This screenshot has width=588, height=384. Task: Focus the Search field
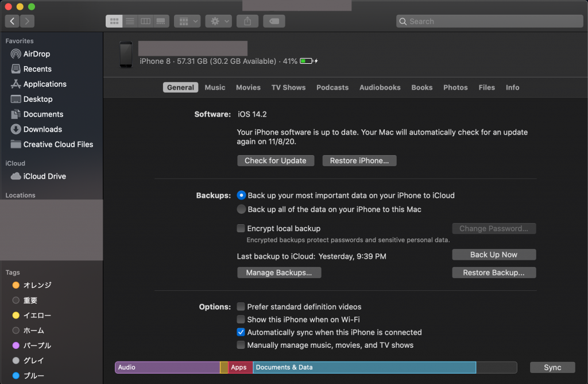(x=489, y=21)
